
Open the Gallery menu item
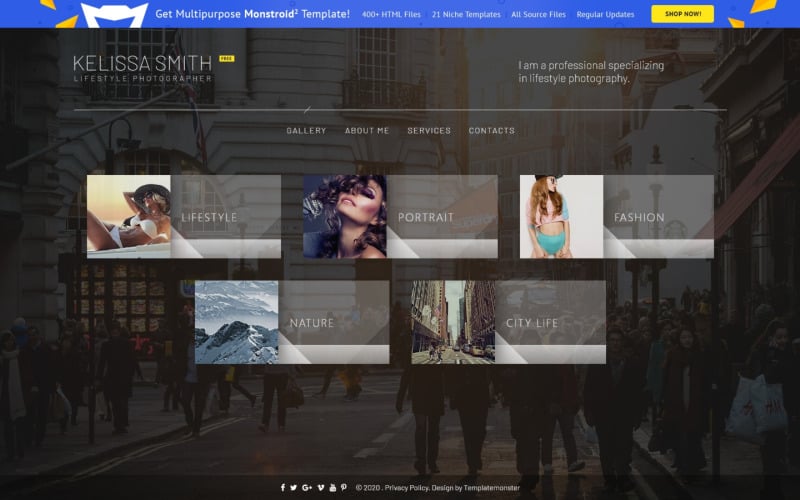click(306, 131)
